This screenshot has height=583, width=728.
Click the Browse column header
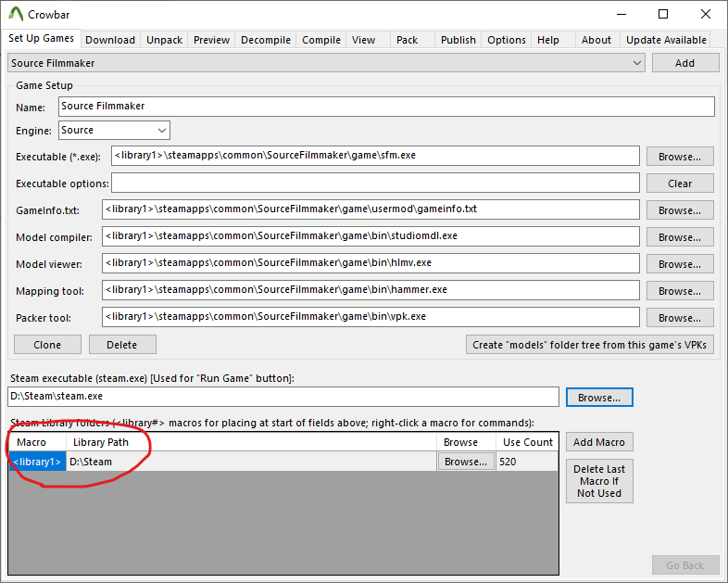(466, 442)
